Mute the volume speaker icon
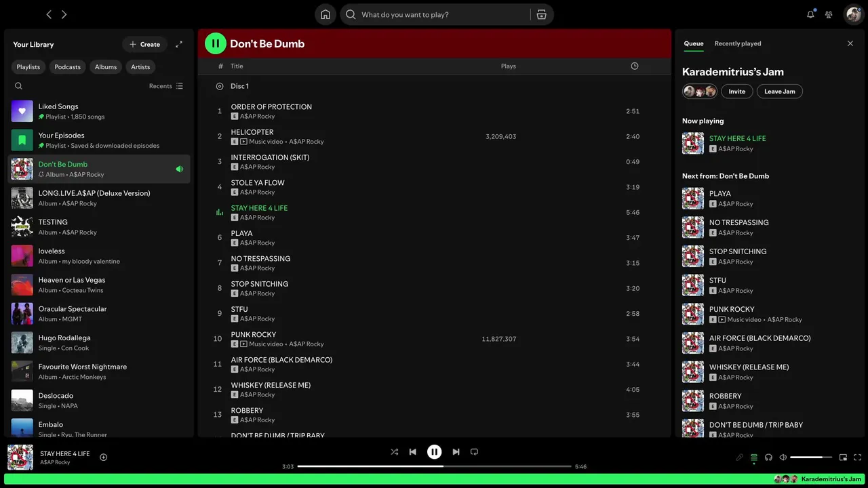The image size is (868, 488). click(x=783, y=457)
